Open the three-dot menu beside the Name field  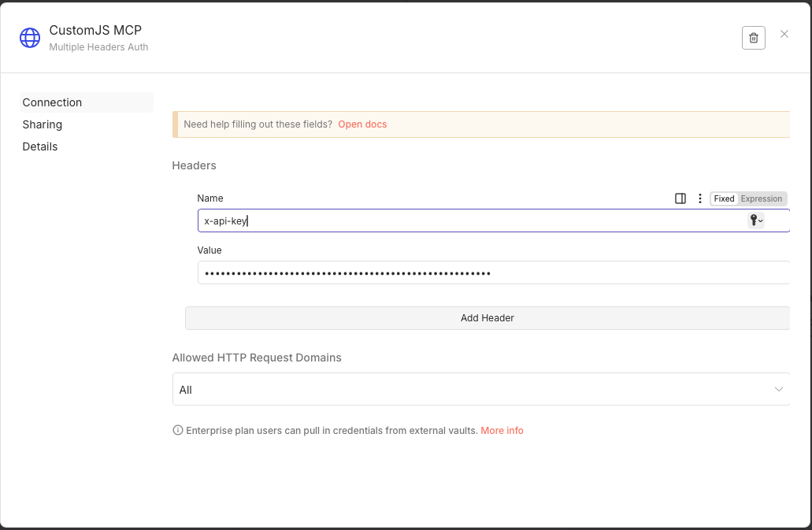click(x=699, y=198)
